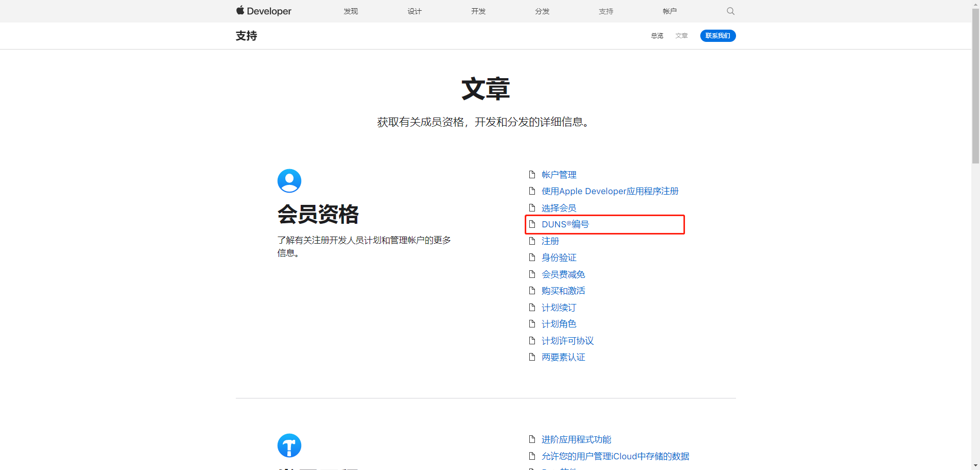
Task: Click document icon beside 计划许可协议
Action: pos(532,340)
